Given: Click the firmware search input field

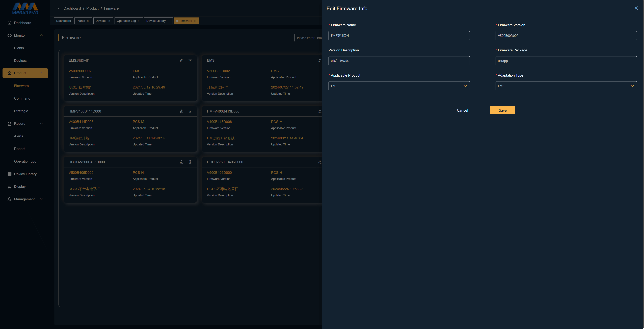Looking at the screenshot, I should point(308,38).
